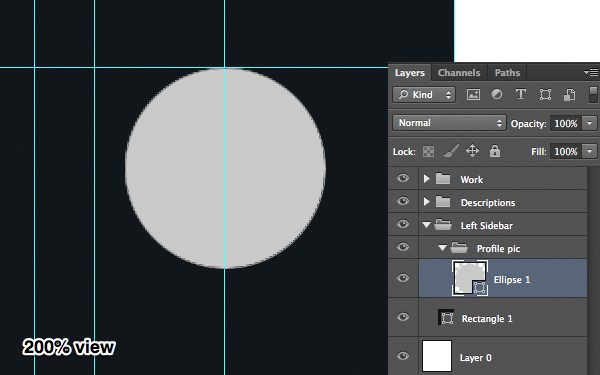Switch to the Paths tab

tap(507, 73)
